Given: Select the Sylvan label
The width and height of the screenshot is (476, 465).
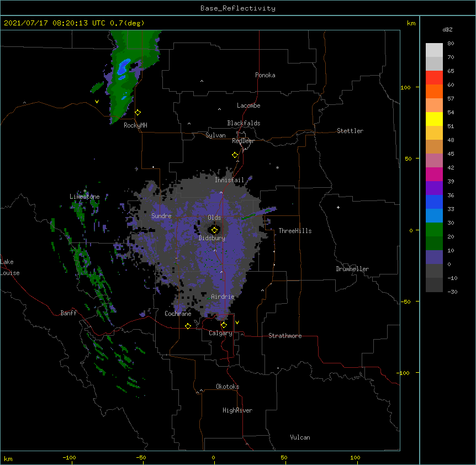Looking at the screenshot, I should [215, 135].
